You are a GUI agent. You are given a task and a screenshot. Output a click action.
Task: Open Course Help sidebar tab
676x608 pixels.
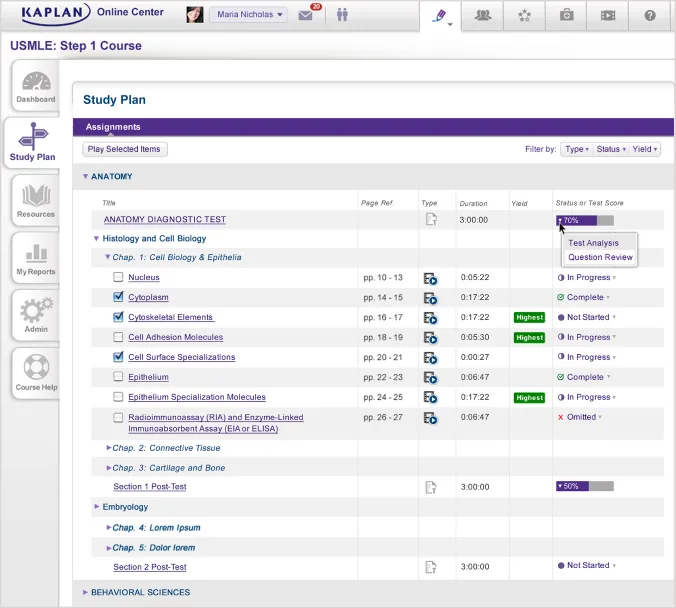point(36,373)
